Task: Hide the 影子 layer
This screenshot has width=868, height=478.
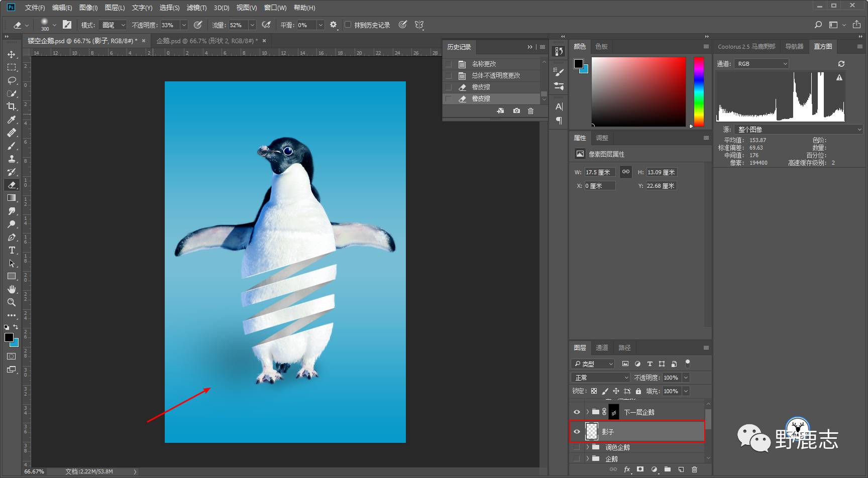Action: tap(577, 432)
